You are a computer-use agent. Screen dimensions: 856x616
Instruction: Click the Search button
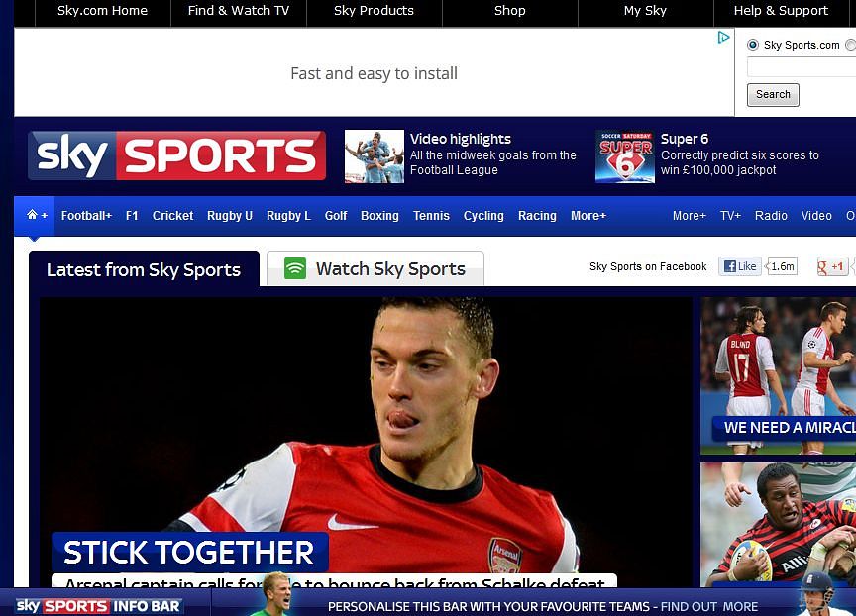773,94
